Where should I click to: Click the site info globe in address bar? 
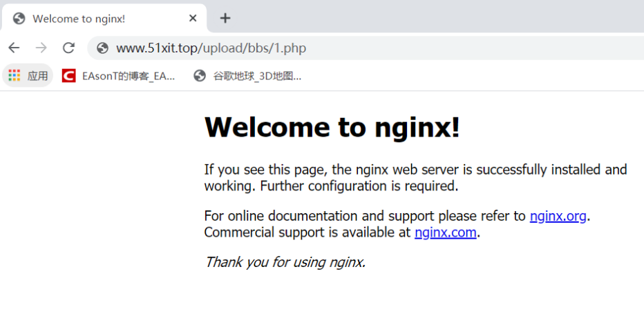102,48
